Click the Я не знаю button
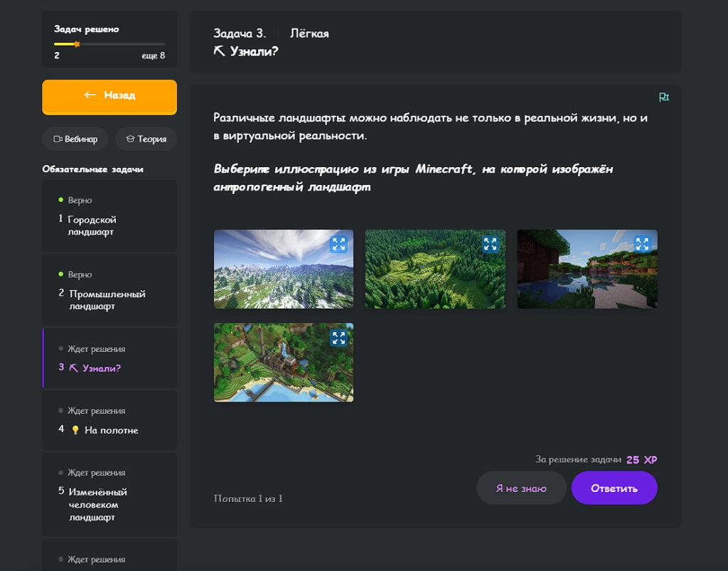 [521, 488]
